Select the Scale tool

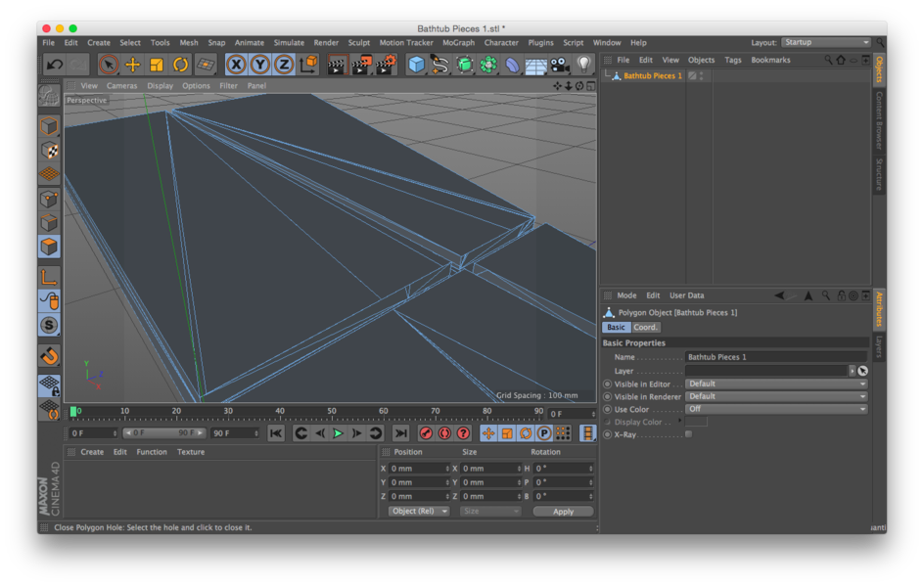click(x=157, y=65)
